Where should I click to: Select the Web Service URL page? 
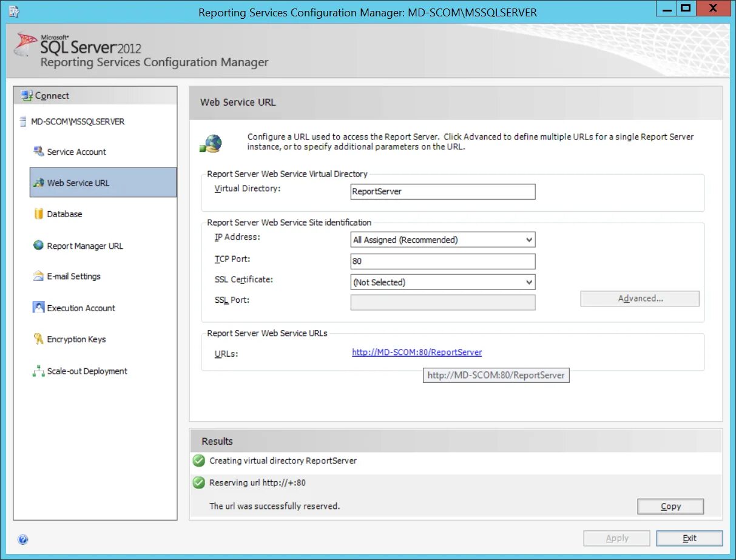click(103, 183)
